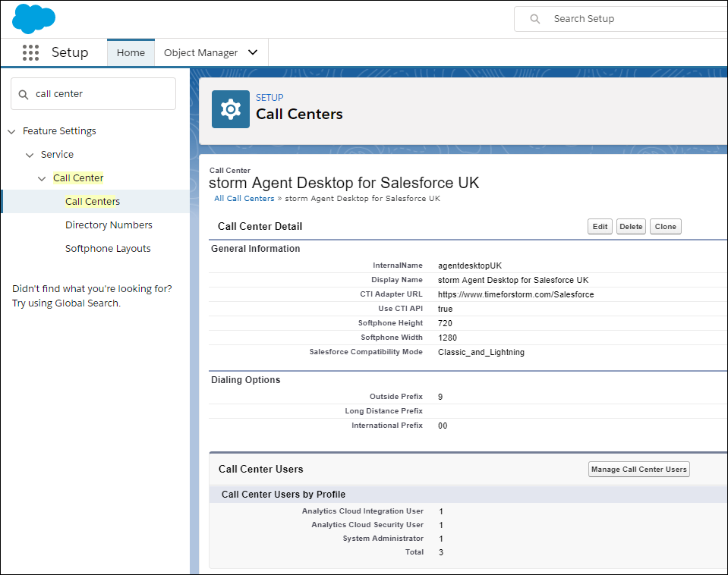
Task: Click Manage Call Center Users button
Action: click(639, 470)
